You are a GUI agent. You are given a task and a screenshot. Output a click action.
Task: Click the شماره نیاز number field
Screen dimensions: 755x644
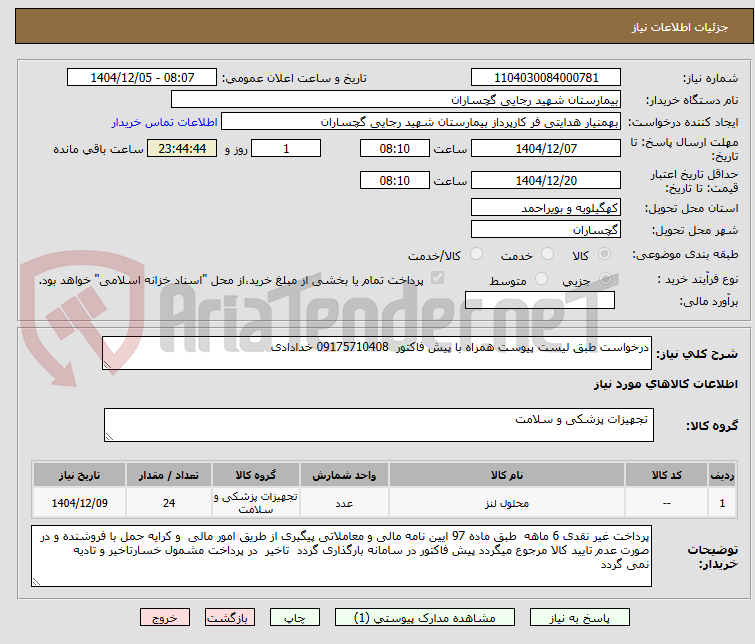546,78
